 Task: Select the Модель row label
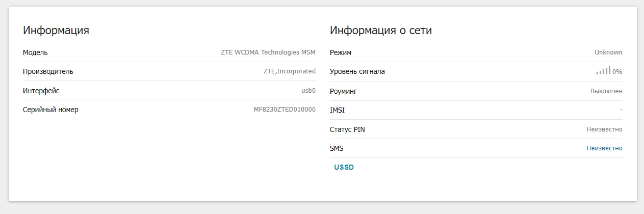tap(35, 52)
